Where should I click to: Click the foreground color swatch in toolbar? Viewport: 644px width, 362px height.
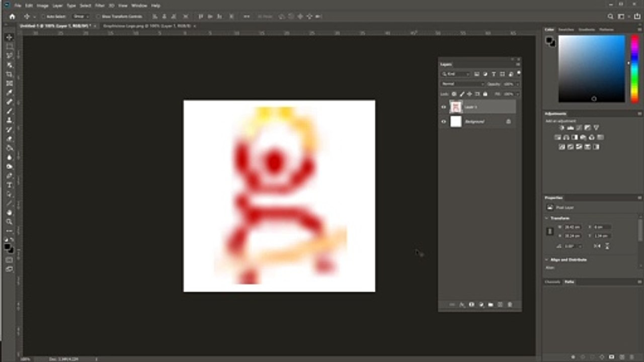coord(8,246)
